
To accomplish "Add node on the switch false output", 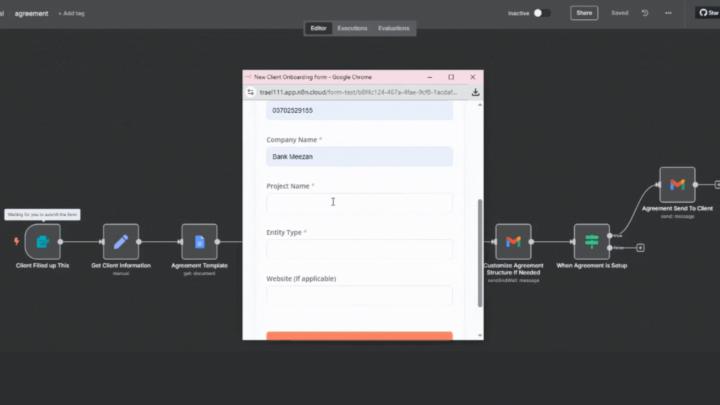I will (x=640, y=248).
